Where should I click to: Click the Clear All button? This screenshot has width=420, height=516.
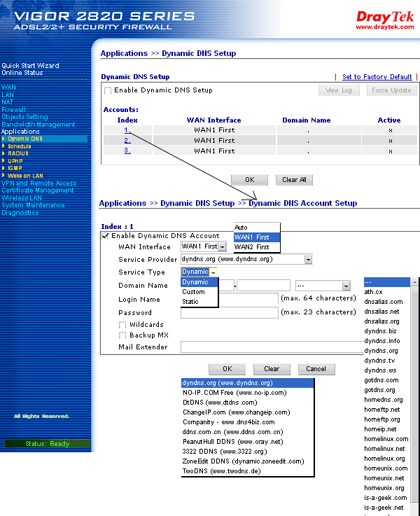[294, 180]
